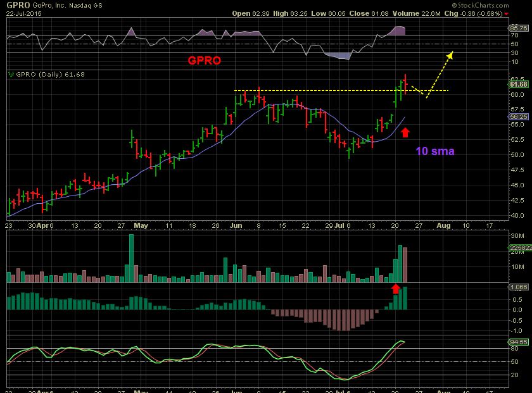The height and width of the screenshot is (393, 532).
Task: Click the Aug label on the date axis
Action: pyautogui.click(x=443, y=225)
